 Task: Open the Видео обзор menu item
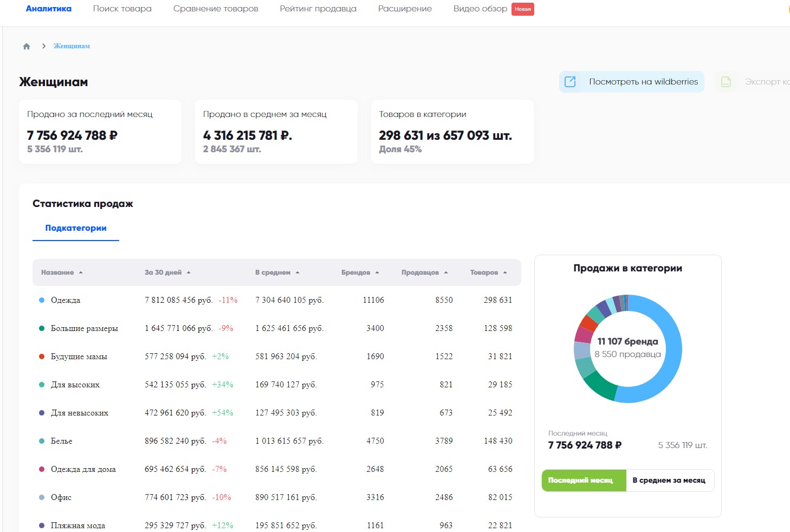[x=480, y=9]
